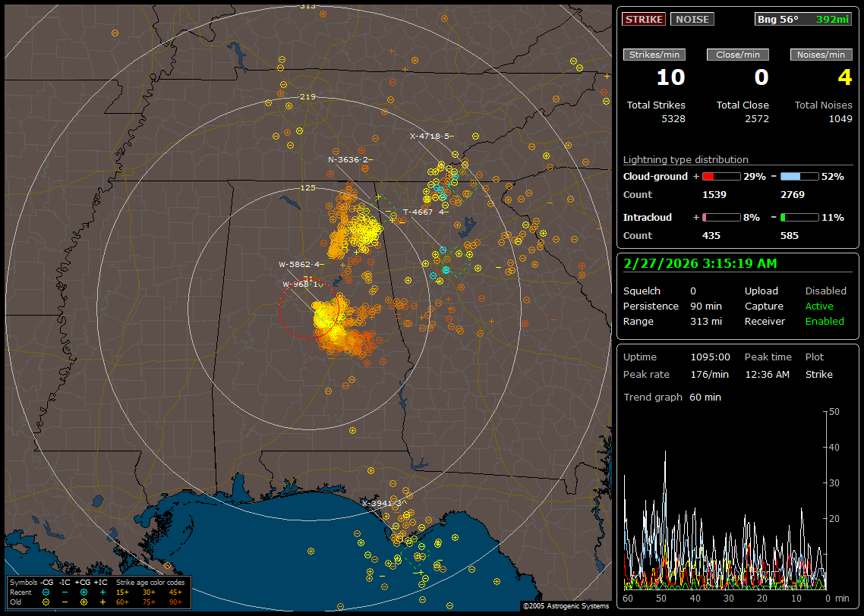Click the Recent positive CG legend symbol
The image size is (864, 616).
[x=84, y=592]
